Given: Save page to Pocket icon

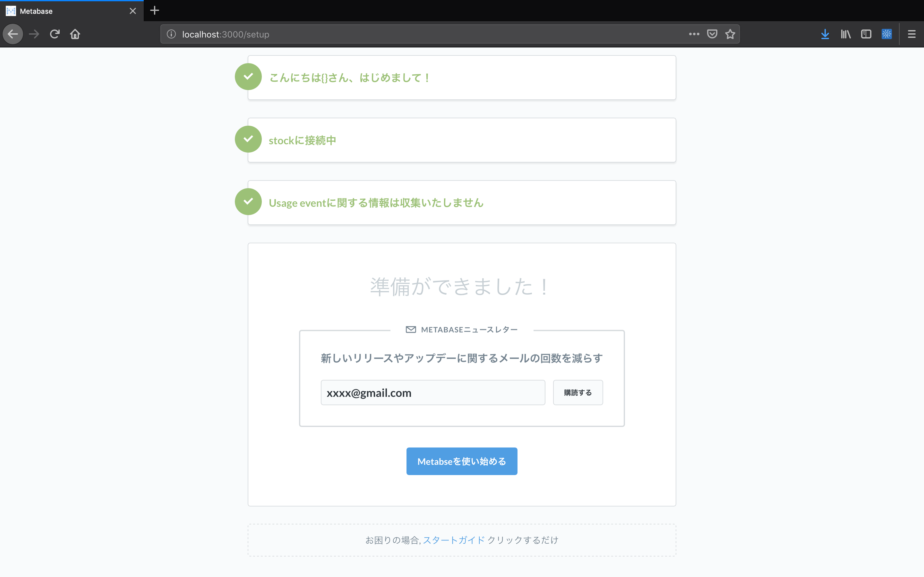Looking at the screenshot, I should (x=712, y=34).
